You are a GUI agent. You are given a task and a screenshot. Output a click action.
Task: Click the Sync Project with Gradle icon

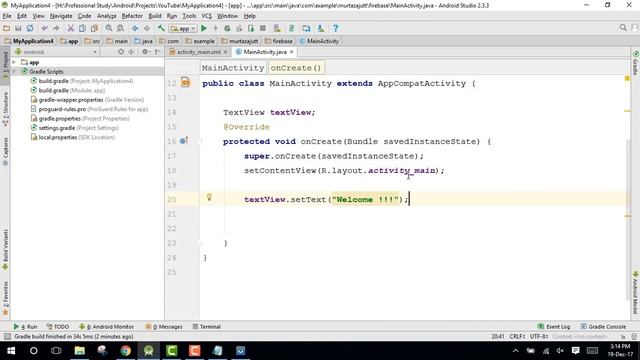click(x=291, y=28)
